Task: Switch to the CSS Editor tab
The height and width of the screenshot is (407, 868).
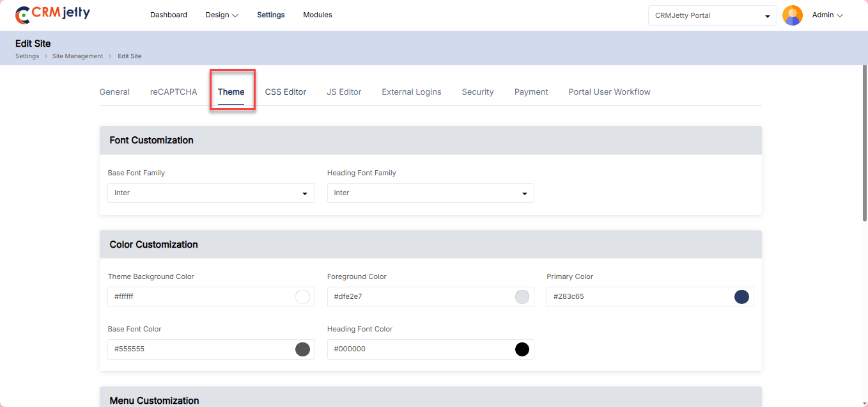Action: point(286,92)
